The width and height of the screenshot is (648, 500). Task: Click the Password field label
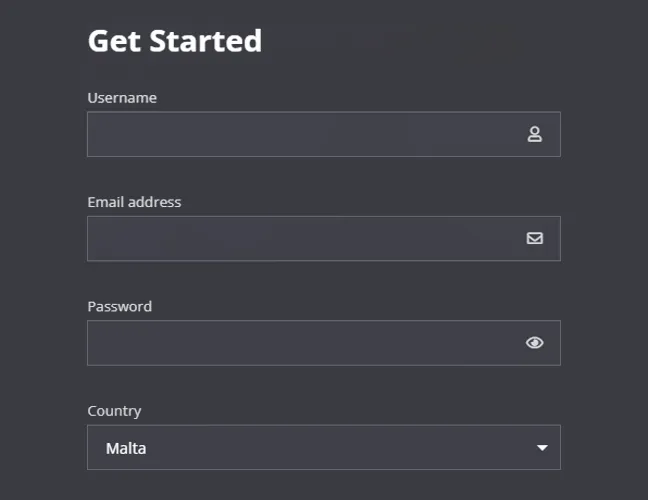[x=119, y=307]
